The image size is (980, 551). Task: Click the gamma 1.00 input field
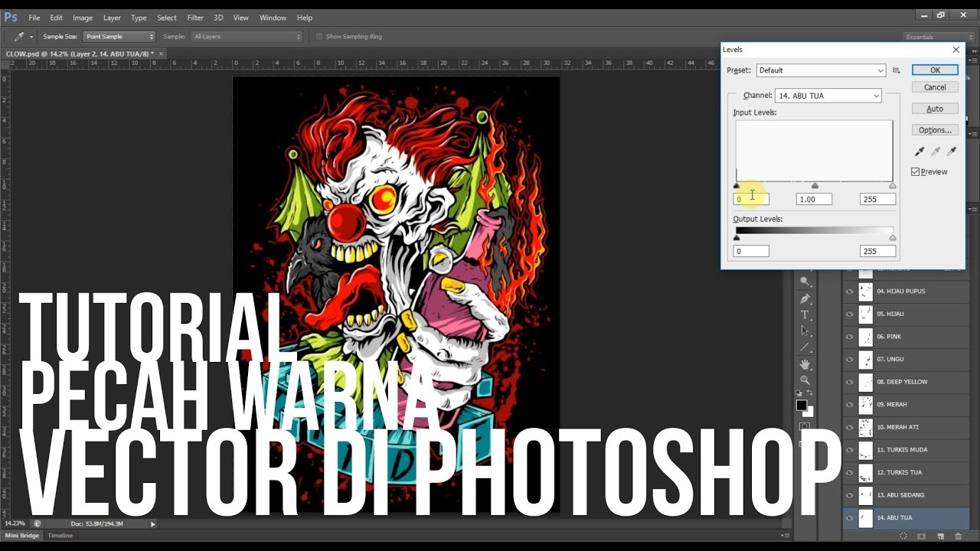[815, 199]
